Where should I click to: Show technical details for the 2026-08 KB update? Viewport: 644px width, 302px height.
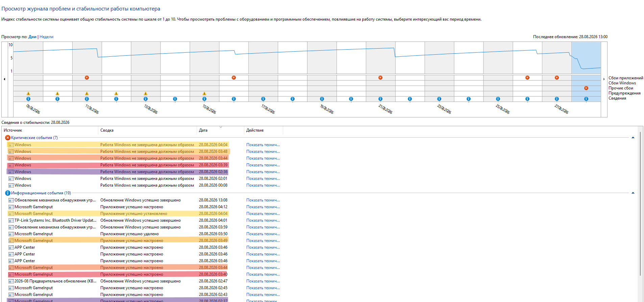click(x=263, y=281)
